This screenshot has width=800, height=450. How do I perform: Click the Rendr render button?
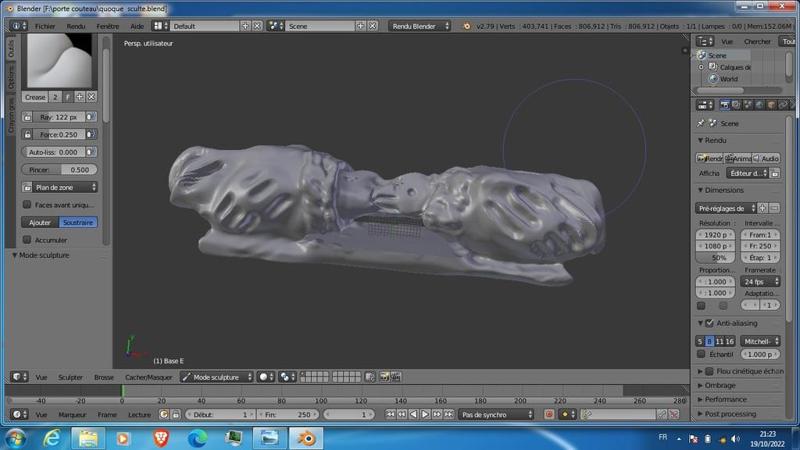(x=710, y=159)
